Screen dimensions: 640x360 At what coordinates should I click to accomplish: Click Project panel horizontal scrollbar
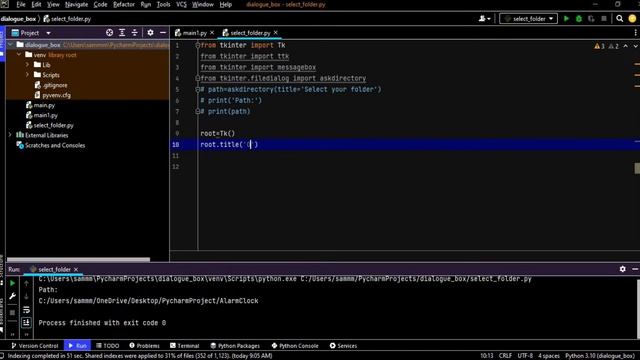[78, 260]
